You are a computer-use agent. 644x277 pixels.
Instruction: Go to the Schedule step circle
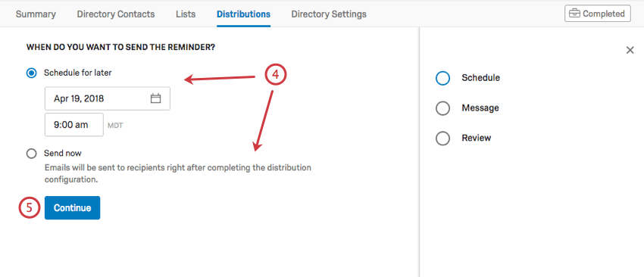pyautogui.click(x=442, y=78)
